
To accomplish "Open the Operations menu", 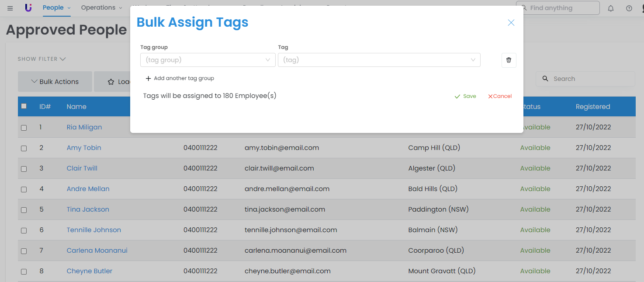I will [101, 8].
